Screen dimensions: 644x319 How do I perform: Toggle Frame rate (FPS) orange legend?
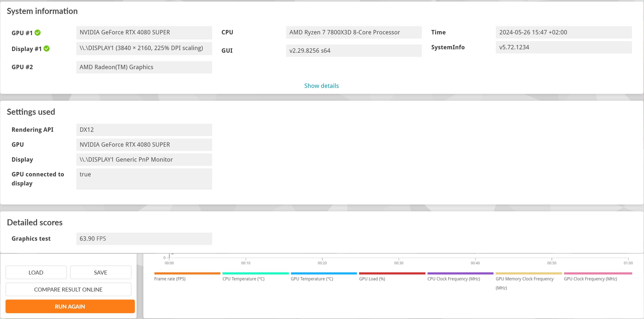[x=187, y=273]
